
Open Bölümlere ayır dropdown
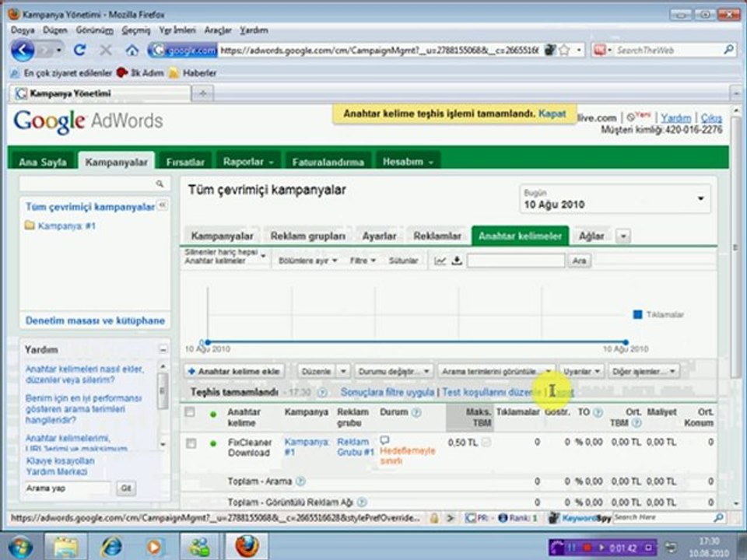click(x=308, y=261)
